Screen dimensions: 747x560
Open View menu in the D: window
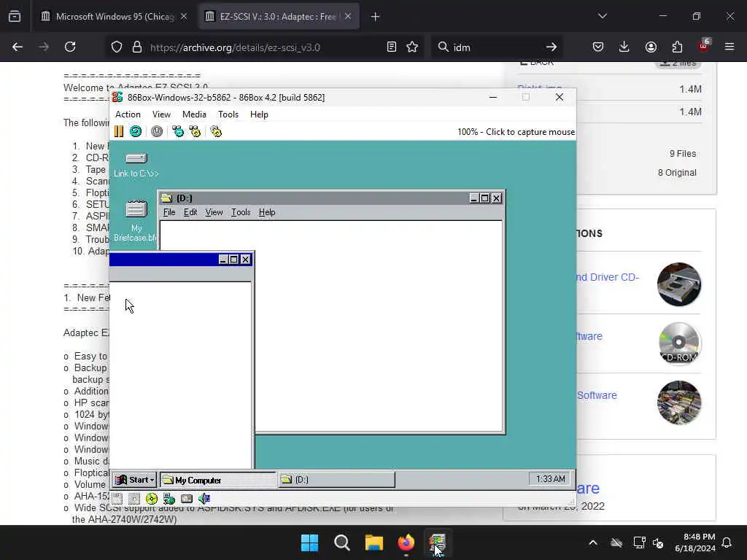[214, 212]
